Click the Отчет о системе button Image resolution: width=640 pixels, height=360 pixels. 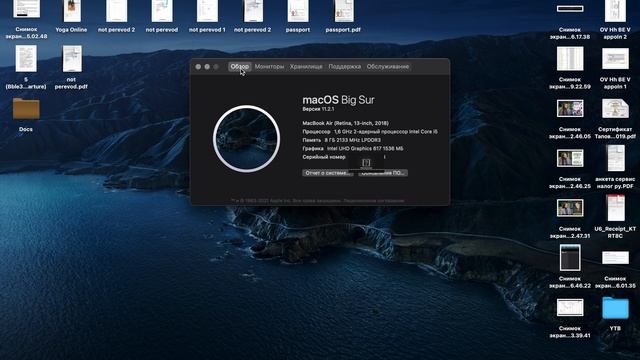click(x=328, y=173)
